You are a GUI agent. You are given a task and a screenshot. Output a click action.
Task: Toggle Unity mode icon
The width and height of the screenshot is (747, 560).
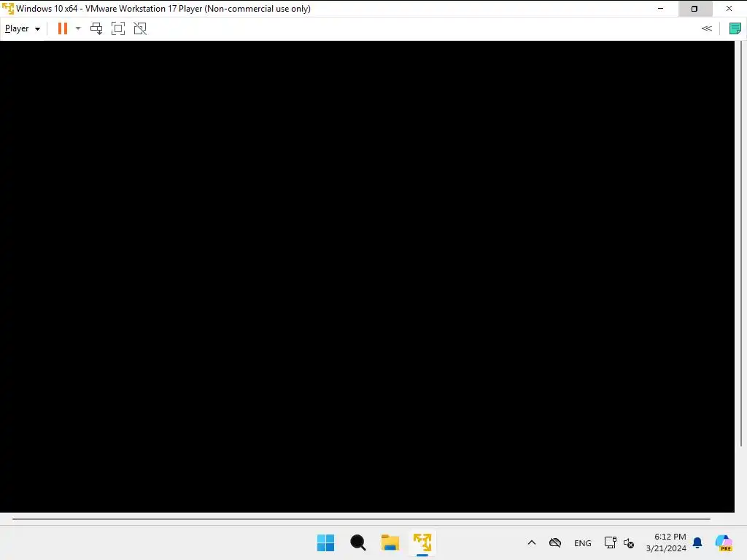(x=140, y=28)
